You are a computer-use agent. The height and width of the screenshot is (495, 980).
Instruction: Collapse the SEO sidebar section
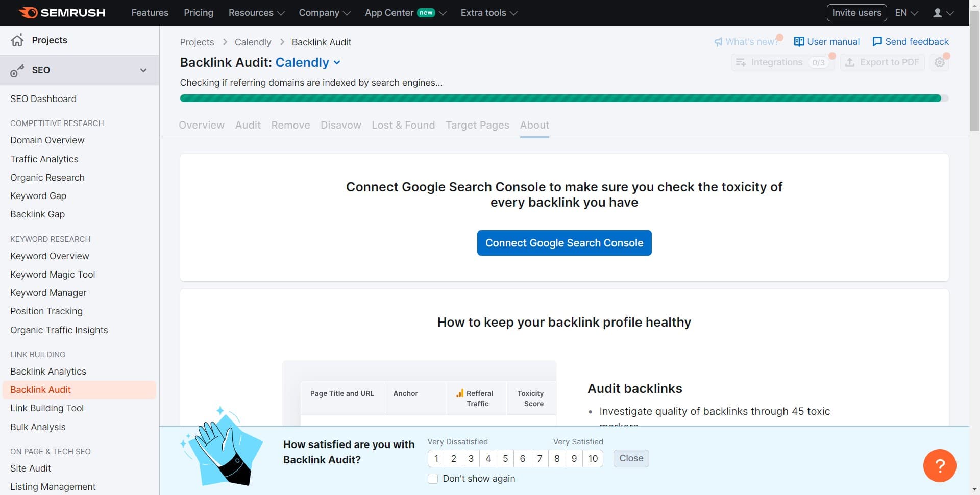click(143, 70)
